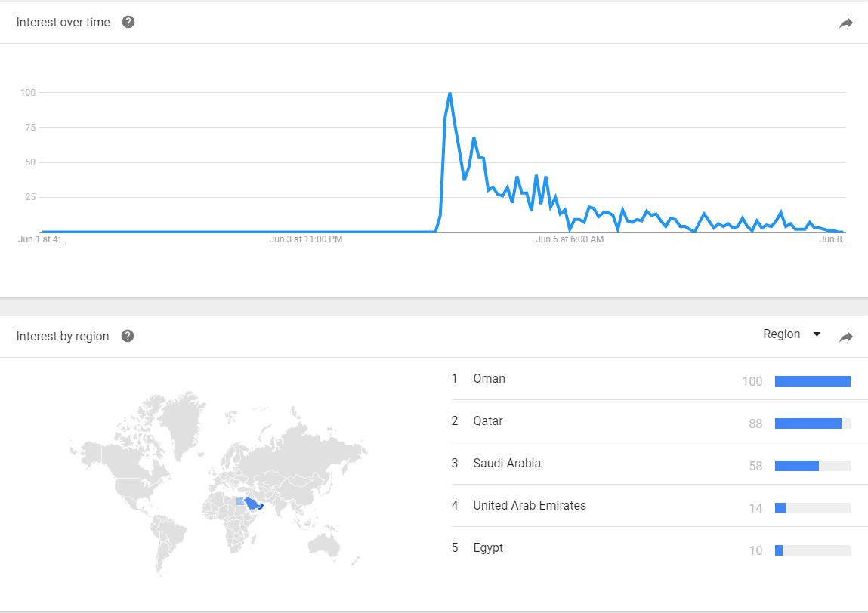Click Saudi Arabia's interest bar
Screen dimensions: 868x613
(x=796, y=466)
